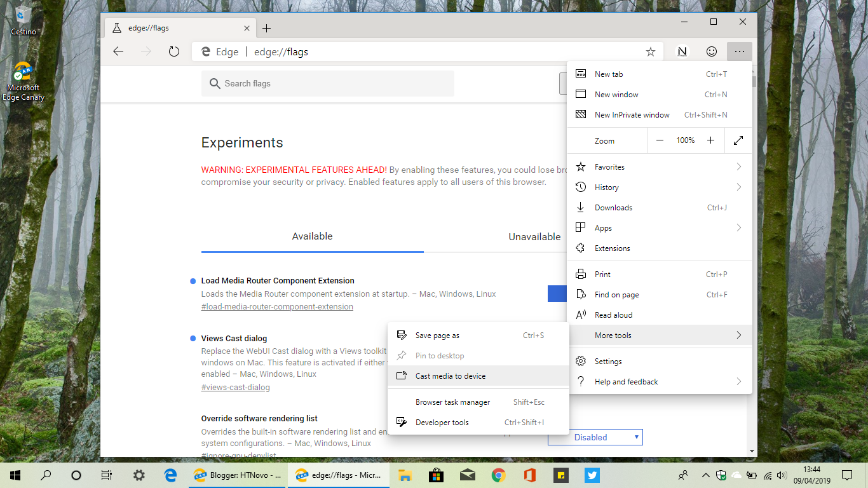
Task: Open Google Chrome from the taskbar
Action: [498, 475]
